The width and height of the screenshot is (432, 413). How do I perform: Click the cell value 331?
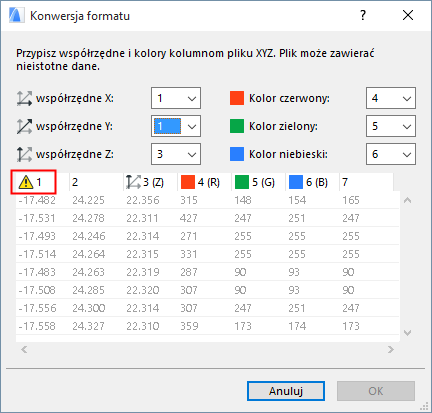(x=189, y=254)
